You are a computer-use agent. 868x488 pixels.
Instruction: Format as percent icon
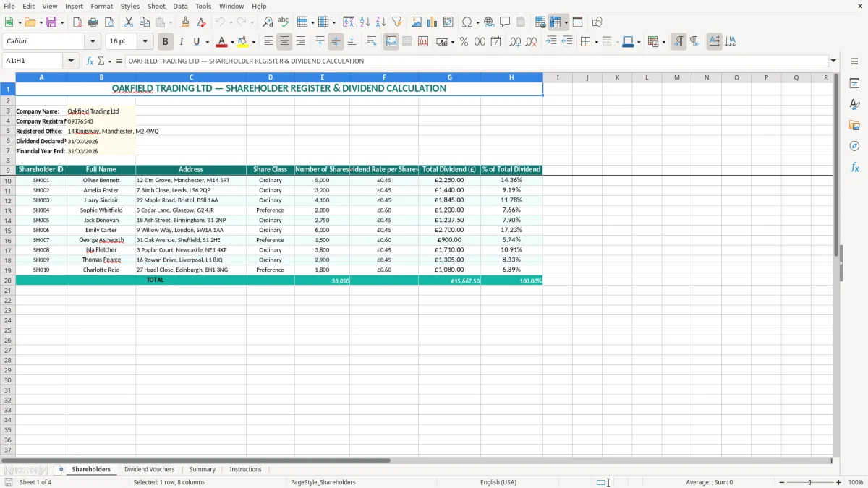coord(464,42)
